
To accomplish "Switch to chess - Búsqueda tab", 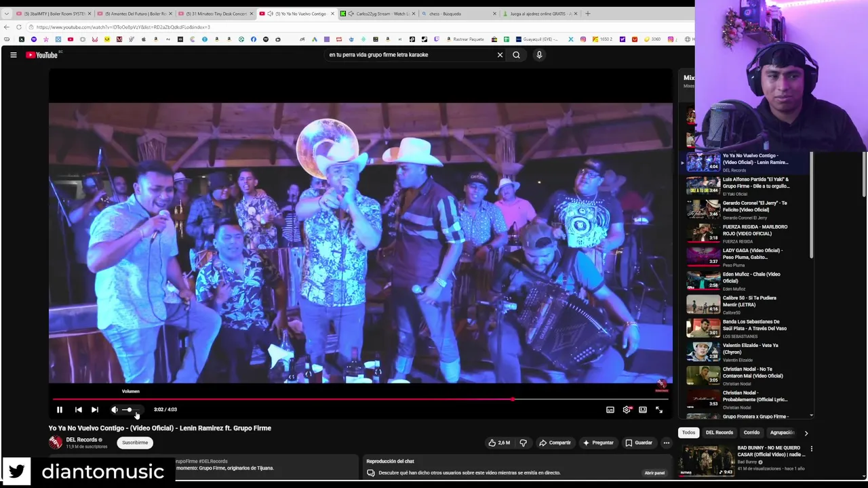I will tap(458, 14).
